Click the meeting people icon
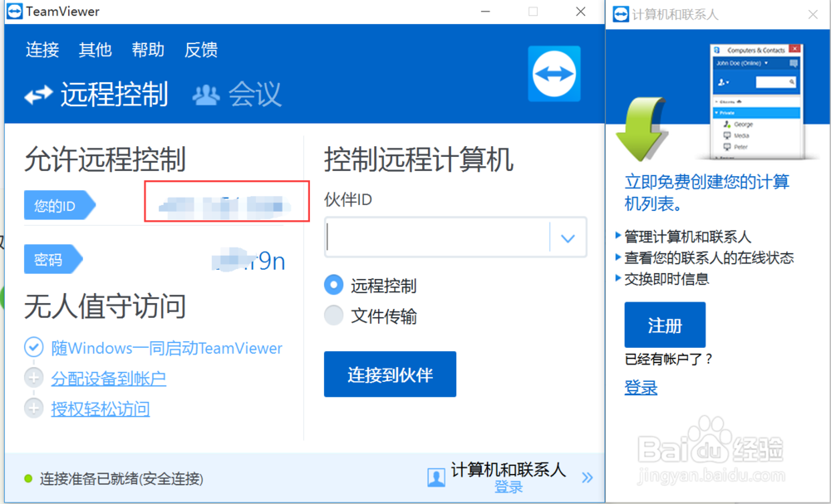This screenshot has height=504, width=831. click(205, 95)
